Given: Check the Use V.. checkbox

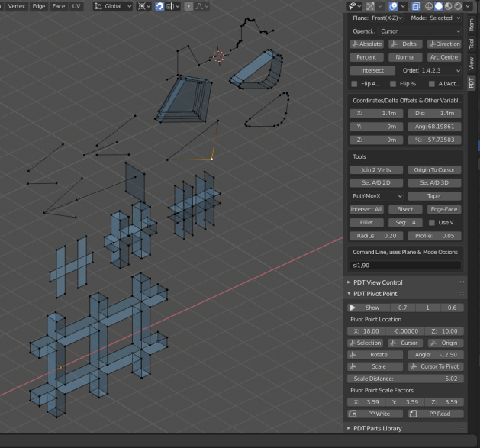Looking at the screenshot, I should (432, 223).
